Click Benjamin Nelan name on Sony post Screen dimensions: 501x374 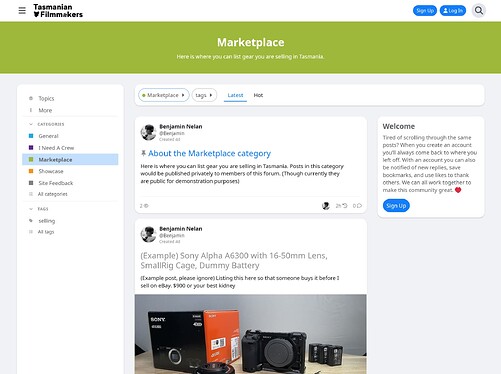click(x=181, y=229)
